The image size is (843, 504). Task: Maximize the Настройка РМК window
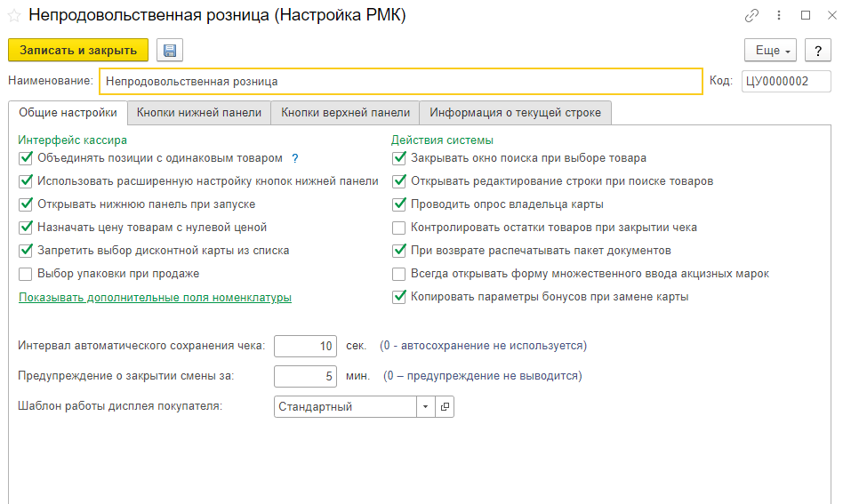tap(806, 15)
